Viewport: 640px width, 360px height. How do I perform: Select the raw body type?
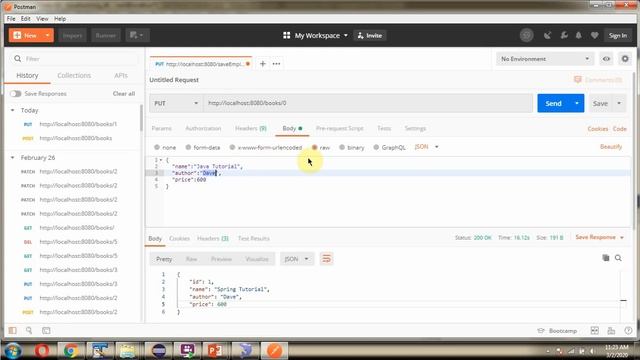tap(315, 147)
